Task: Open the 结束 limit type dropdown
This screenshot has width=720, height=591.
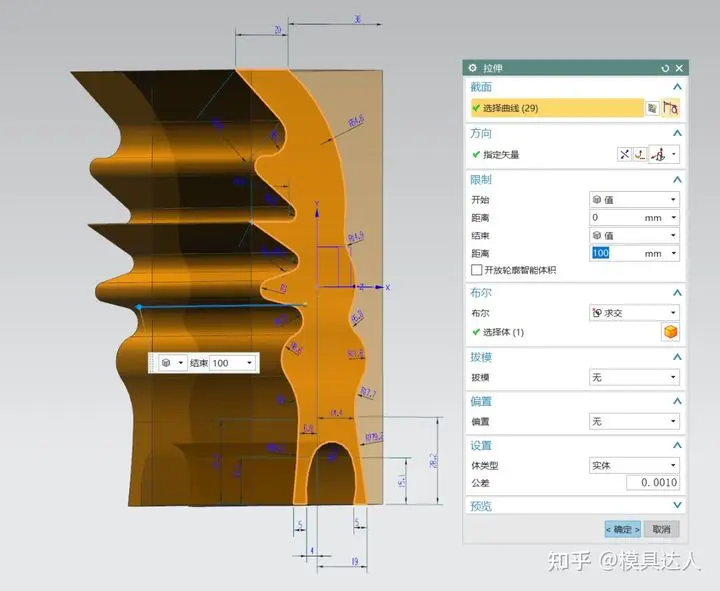Action: click(634, 235)
